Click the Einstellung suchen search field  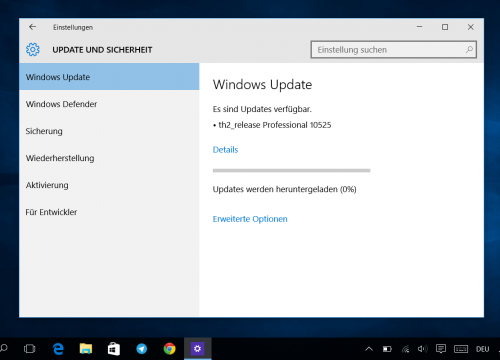coord(394,50)
